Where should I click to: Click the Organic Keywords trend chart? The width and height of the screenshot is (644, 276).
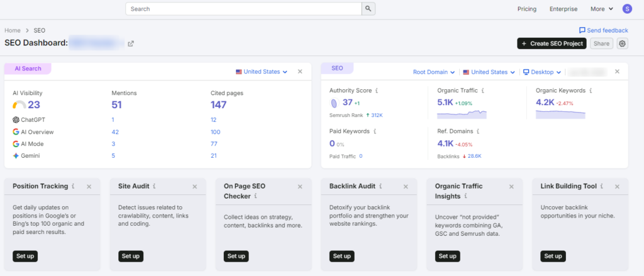(560, 114)
